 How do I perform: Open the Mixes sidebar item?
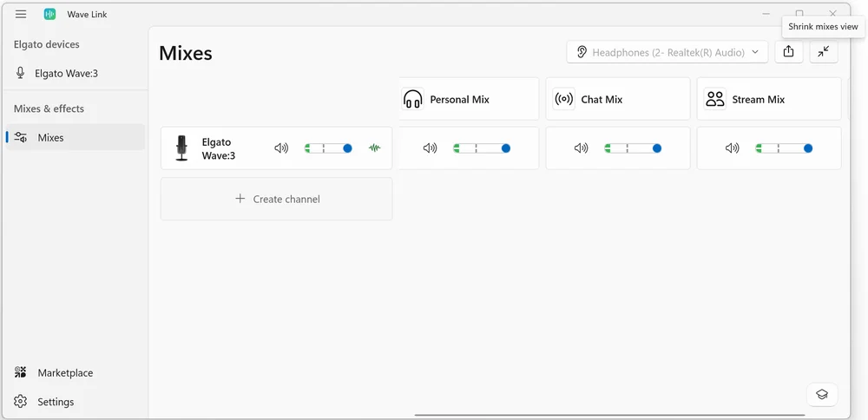[x=76, y=137]
